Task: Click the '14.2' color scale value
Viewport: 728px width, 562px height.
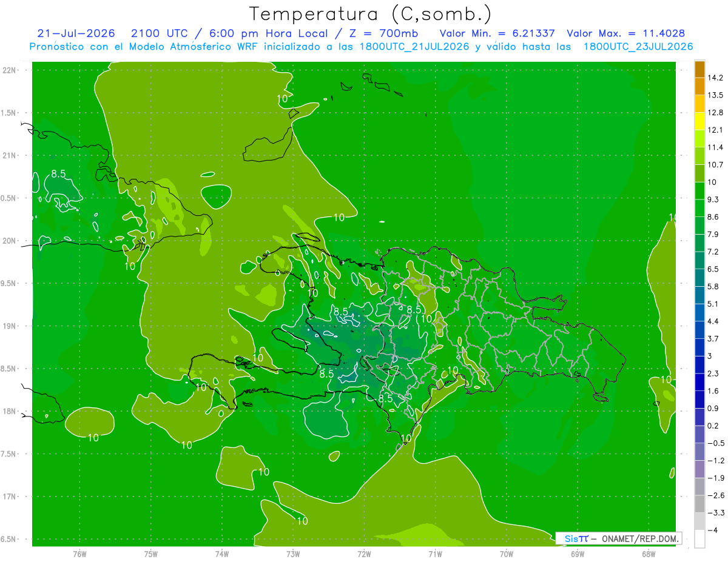Action: click(x=715, y=78)
